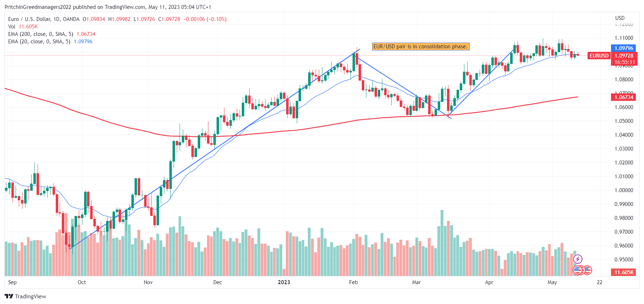Click the 0.96000 price scale label
The height and width of the screenshot is (304, 644).
pos(624,246)
